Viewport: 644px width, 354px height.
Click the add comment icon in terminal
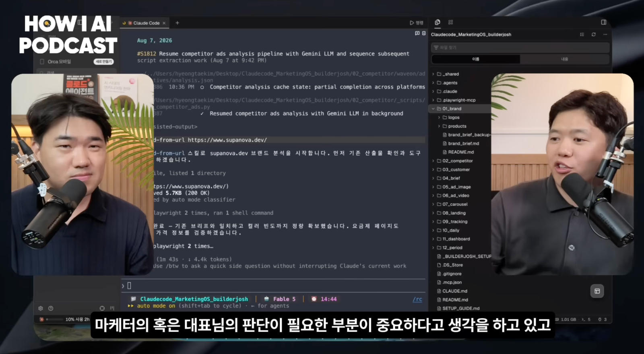[x=417, y=33]
